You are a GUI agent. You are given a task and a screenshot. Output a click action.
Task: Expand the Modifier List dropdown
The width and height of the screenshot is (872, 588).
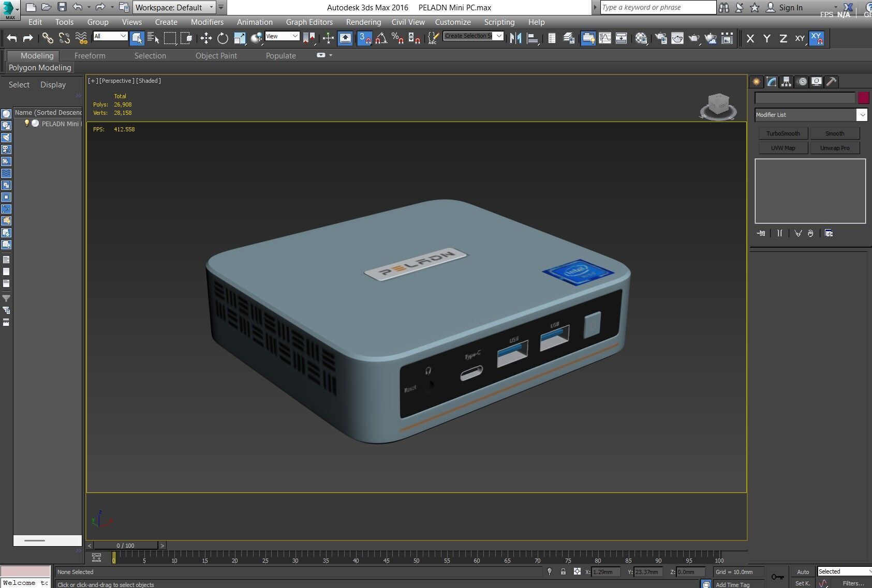click(810, 115)
